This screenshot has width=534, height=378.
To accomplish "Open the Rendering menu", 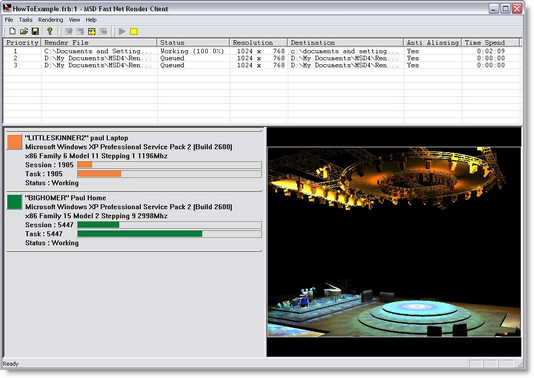I will 50,20.
